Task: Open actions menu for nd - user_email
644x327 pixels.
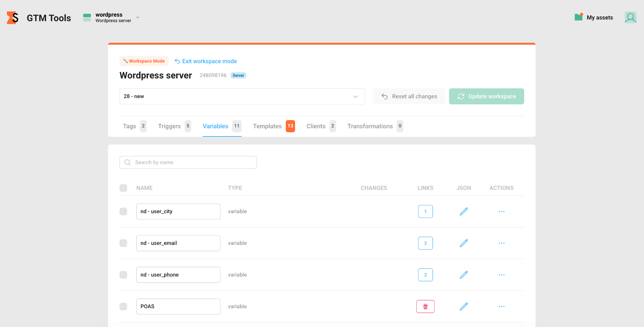Action: pyautogui.click(x=502, y=243)
